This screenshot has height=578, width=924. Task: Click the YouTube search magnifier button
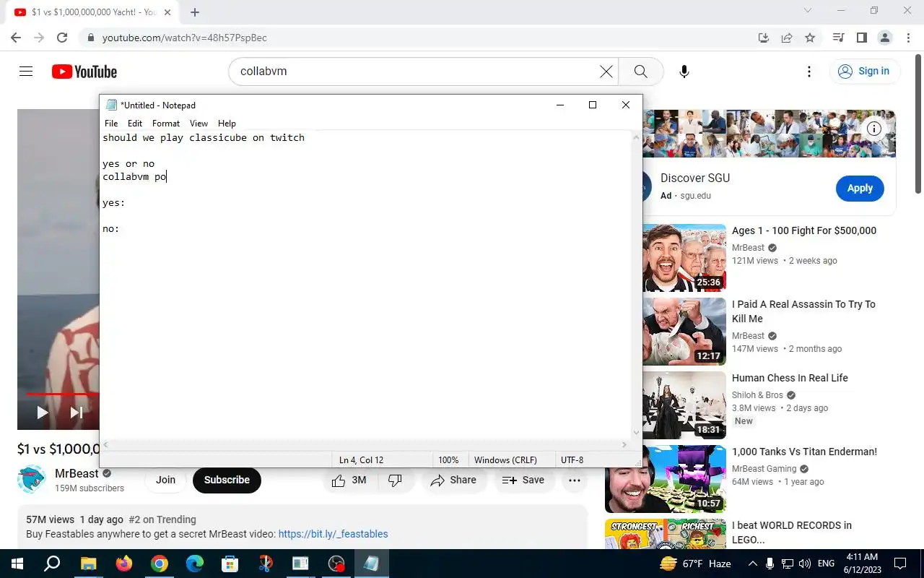(640, 72)
